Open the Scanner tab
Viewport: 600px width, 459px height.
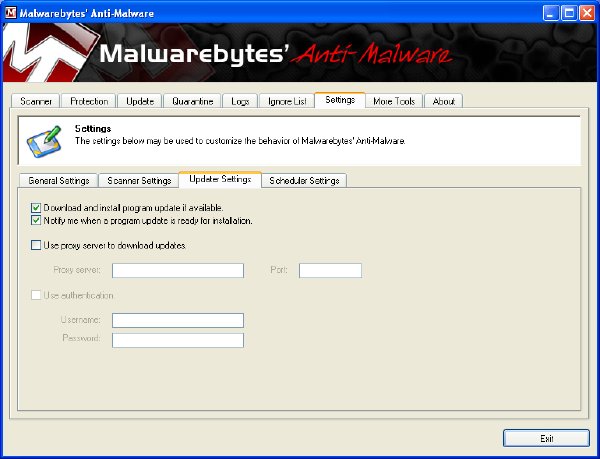click(x=36, y=101)
